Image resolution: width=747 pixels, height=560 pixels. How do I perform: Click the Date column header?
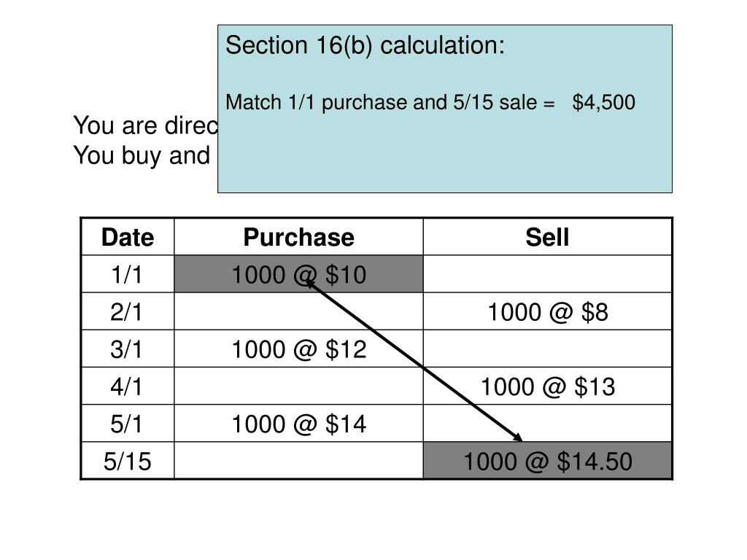(128, 237)
